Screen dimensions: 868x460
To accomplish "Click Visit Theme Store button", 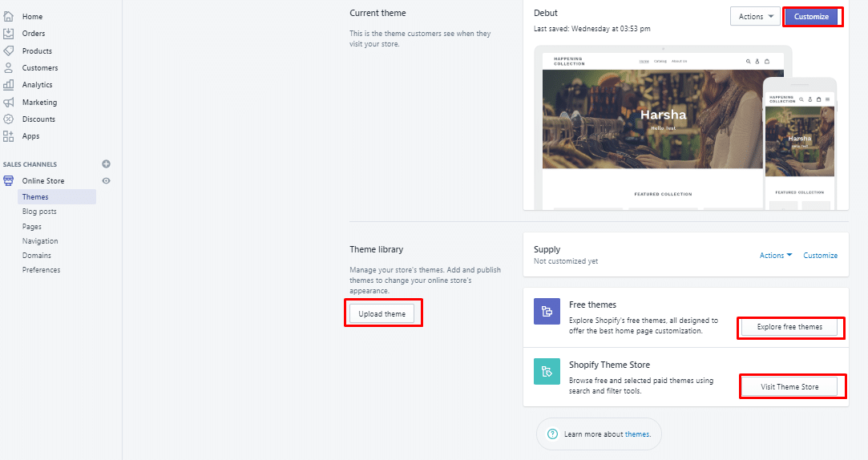I will coord(789,387).
